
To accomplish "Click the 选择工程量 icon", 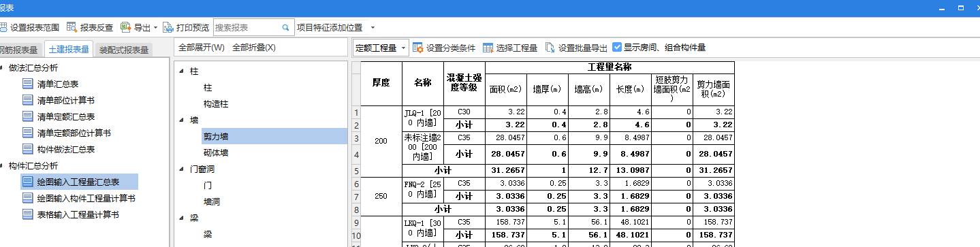I will [488, 48].
